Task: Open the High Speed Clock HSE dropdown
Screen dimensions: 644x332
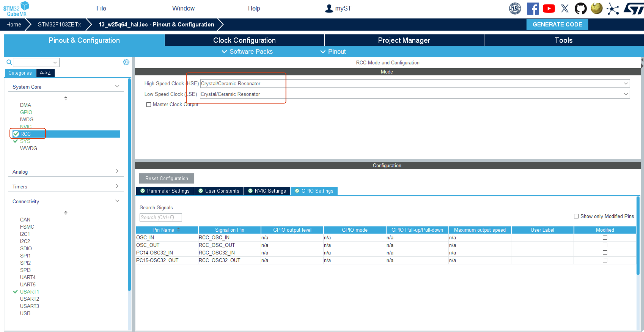Action: (x=626, y=83)
